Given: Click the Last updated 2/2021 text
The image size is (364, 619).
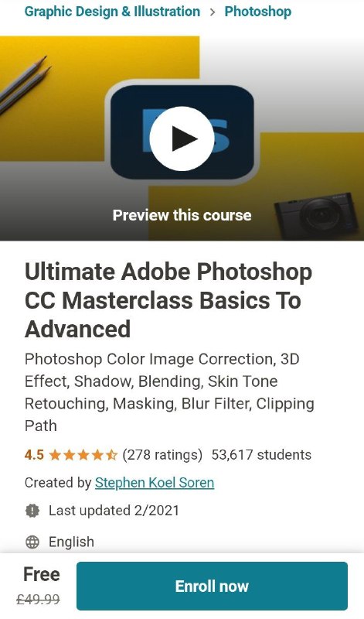Looking at the screenshot, I should click(114, 511).
